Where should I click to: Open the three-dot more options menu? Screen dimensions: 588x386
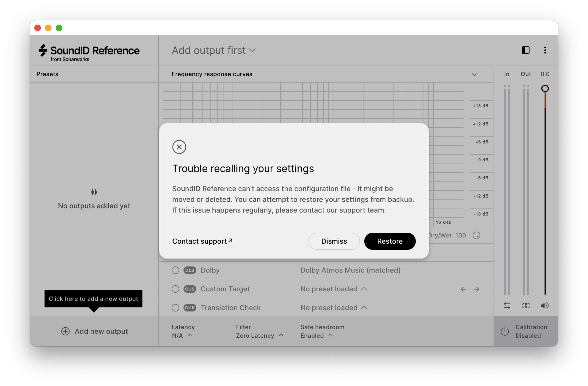click(x=545, y=50)
